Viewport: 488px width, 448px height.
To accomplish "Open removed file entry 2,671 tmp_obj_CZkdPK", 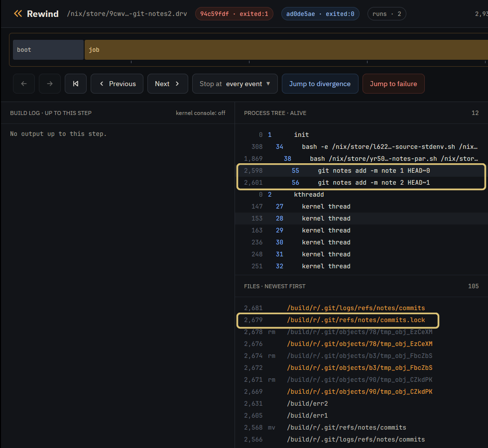I will point(362,379).
